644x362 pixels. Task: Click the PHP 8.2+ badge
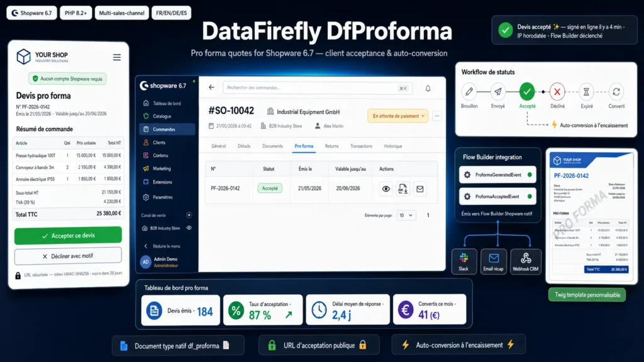75,13
